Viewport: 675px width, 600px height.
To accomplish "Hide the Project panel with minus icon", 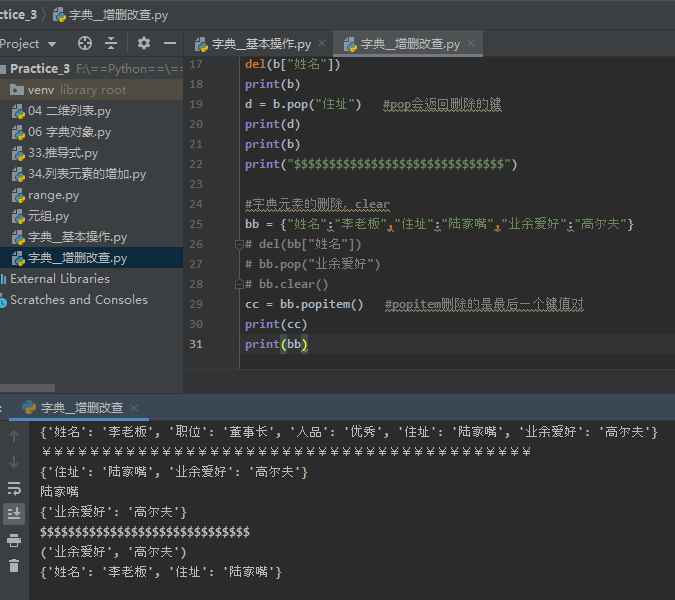I will (170, 43).
